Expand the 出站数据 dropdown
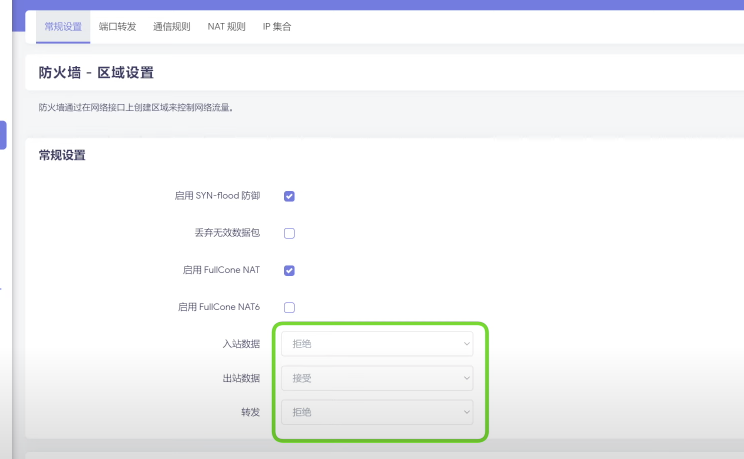This screenshot has height=459, width=744. [x=382, y=378]
